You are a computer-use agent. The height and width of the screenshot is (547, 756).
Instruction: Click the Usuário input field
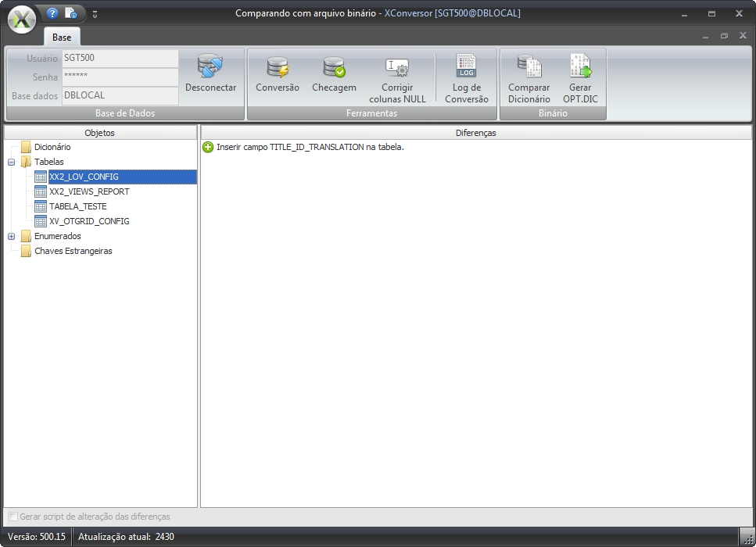pos(120,59)
